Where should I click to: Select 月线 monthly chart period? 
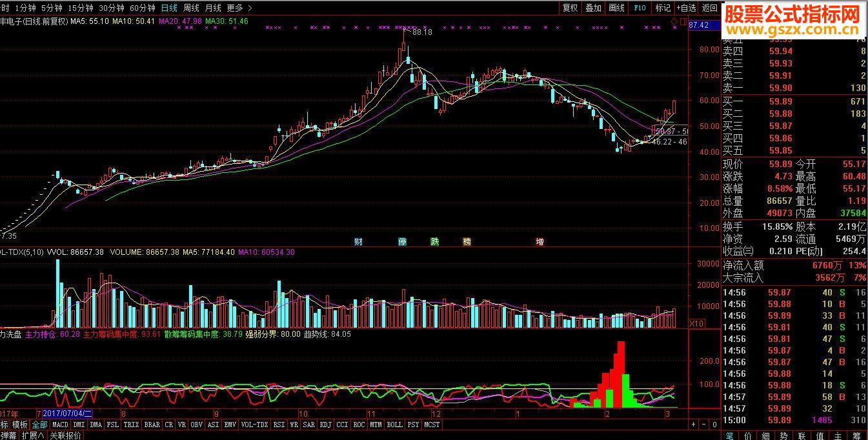(213, 8)
